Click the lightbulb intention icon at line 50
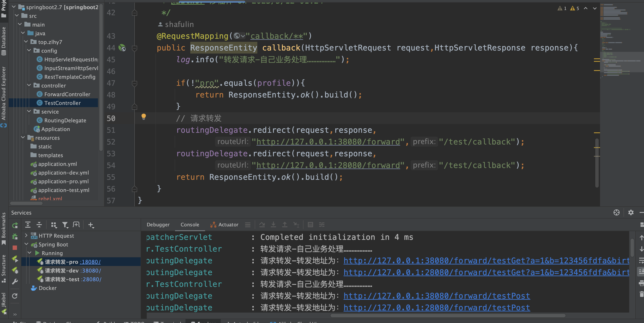Image resolution: width=644 pixels, height=323 pixels. coord(143,117)
